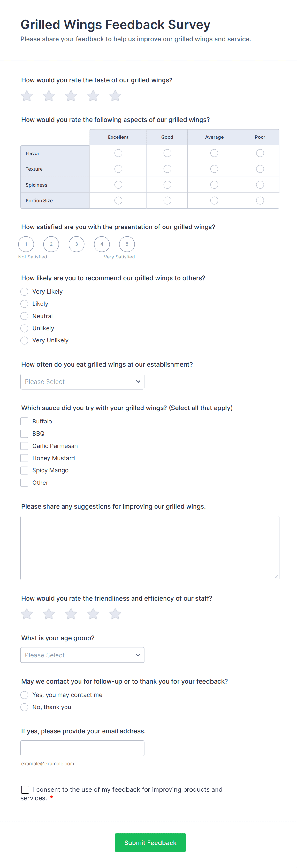Tick the Honey Mustard checkbox

[24, 458]
